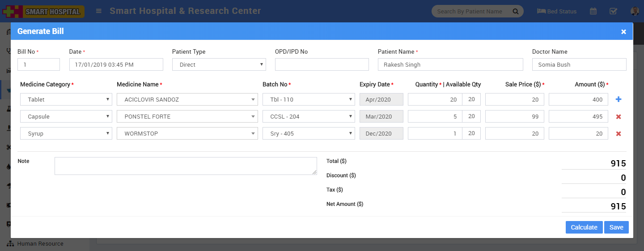Click the search magnifier icon
Image resolution: width=644 pixels, height=251 pixels.
click(515, 11)
